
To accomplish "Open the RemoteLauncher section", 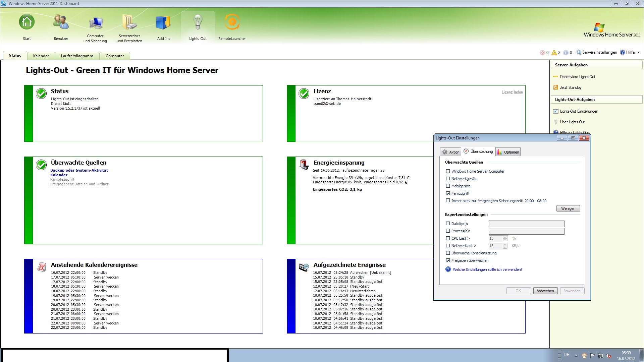I will coord(232,22).
